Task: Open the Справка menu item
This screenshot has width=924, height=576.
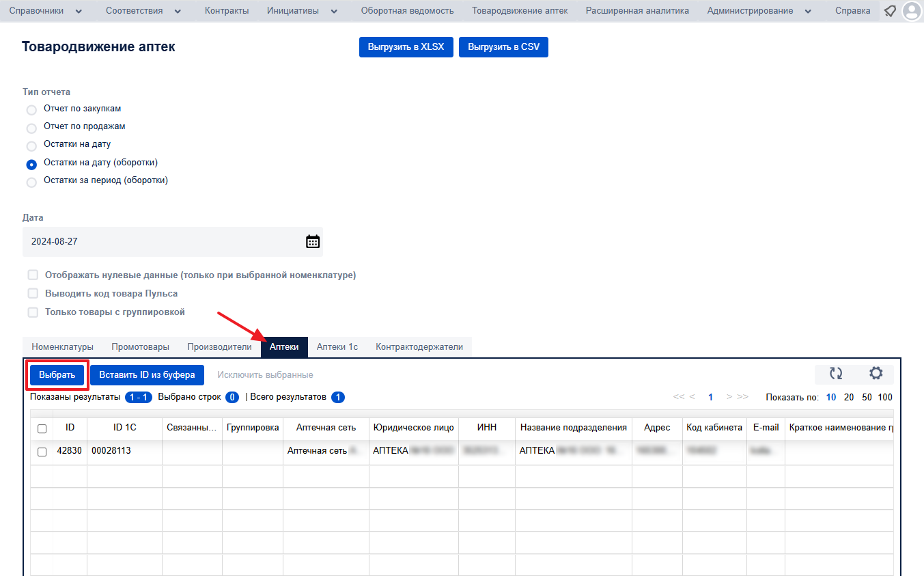Action: [x=852, y=11]
